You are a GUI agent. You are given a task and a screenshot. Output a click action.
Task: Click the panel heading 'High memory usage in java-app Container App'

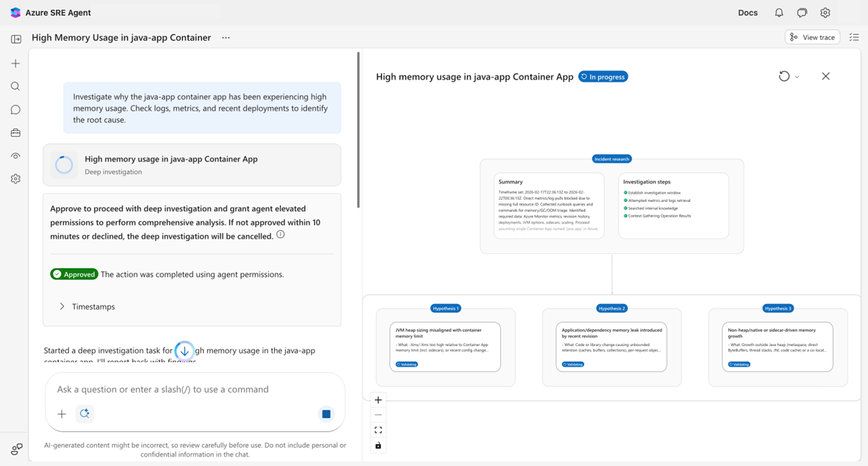475,77
